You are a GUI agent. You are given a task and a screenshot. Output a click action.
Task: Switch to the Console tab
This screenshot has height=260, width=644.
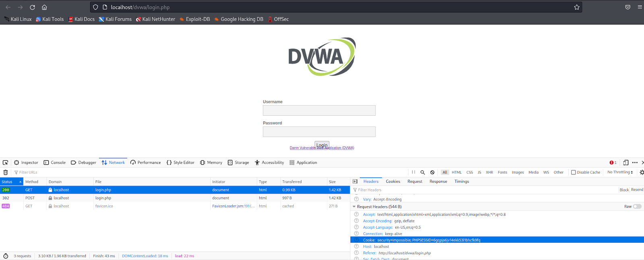coord(55,163)
